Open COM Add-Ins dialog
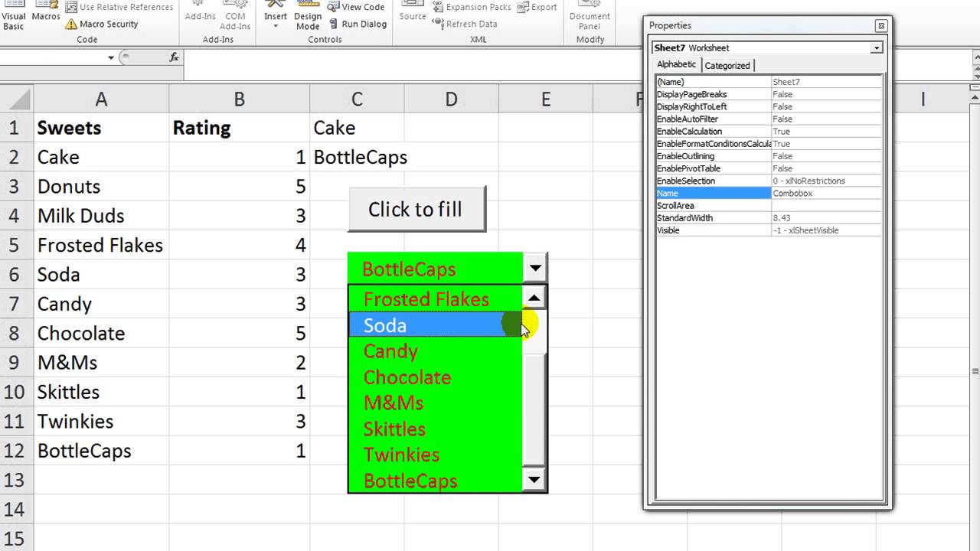This screenshot has width=980, height=551. (x=235, y=15)
